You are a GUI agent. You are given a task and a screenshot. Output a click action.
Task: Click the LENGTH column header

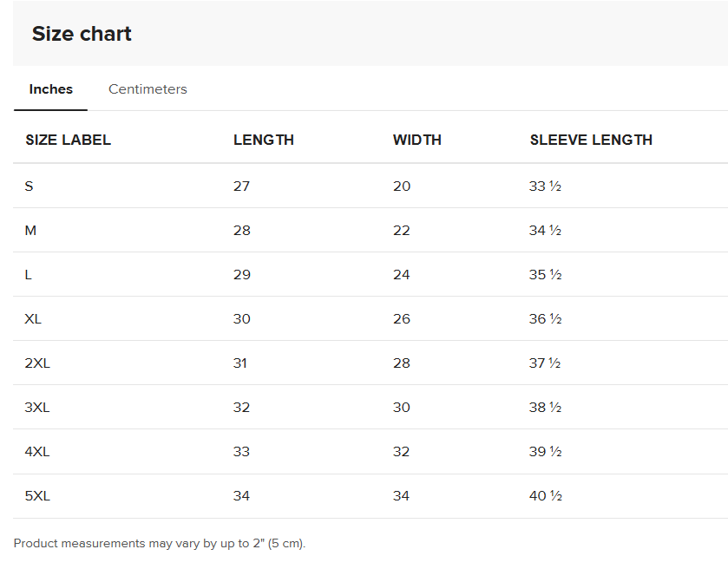coord(263,140)
